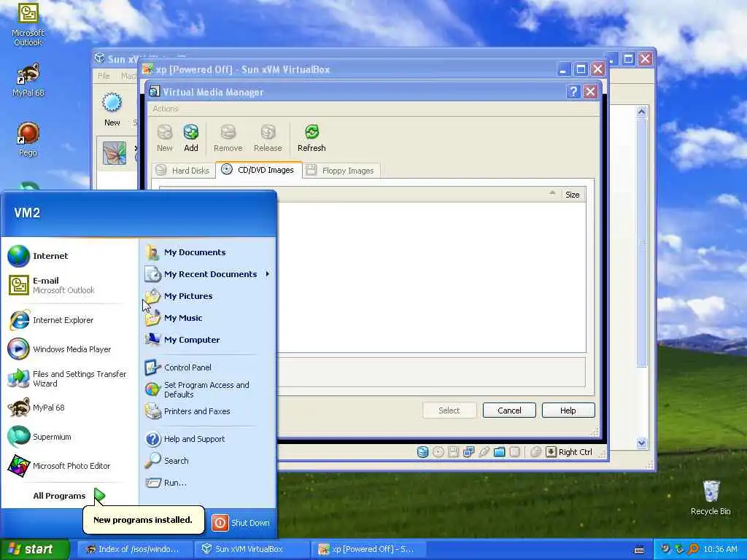
Task: Click the clock showing 10:36 AM
Action: click(720, 550)
